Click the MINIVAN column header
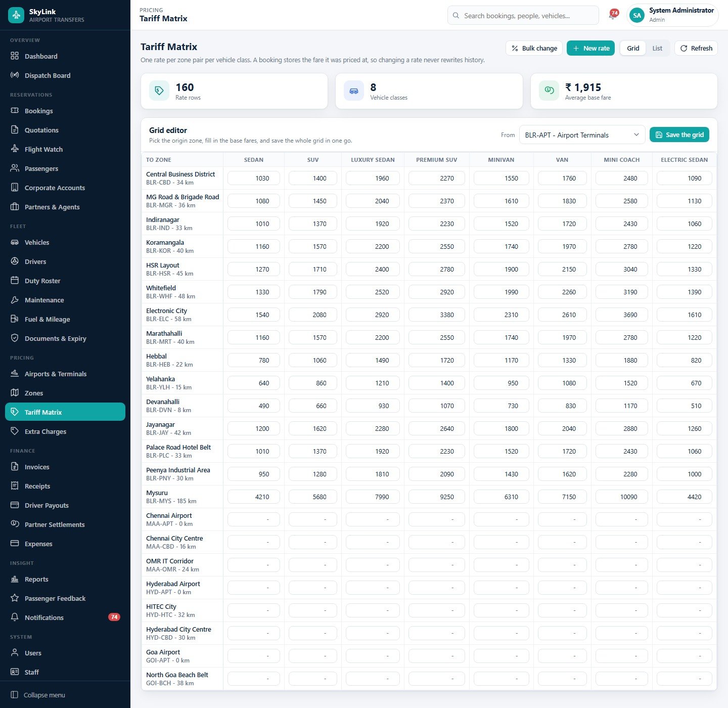This screenshot has height=708, width=728. click(x=501, y=160)
